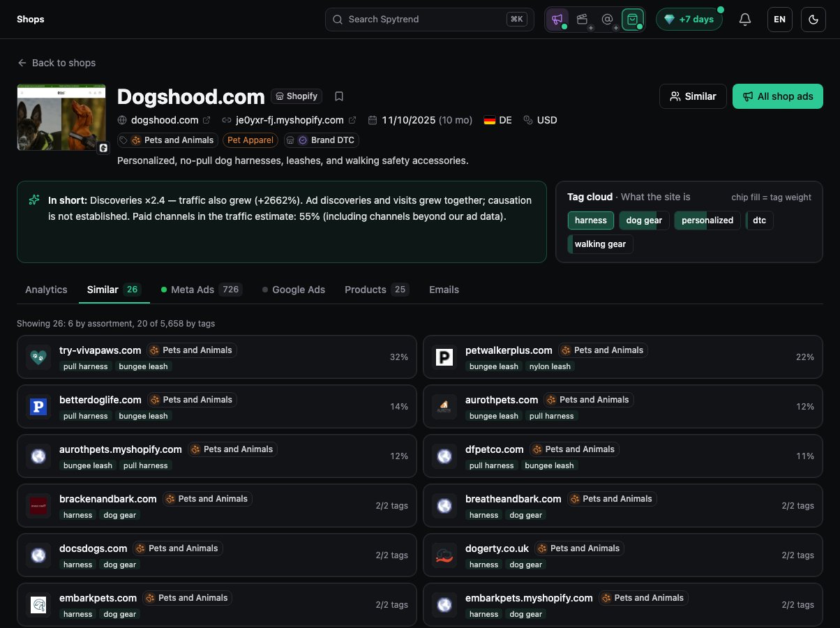Click dog gear tag on embarkpets.com row
This screenshot has width=840, height=628.
[x=120, y=614]
